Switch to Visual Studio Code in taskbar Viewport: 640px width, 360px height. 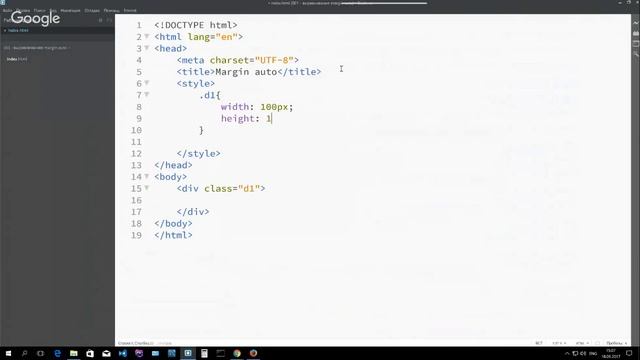coord(122,353)
